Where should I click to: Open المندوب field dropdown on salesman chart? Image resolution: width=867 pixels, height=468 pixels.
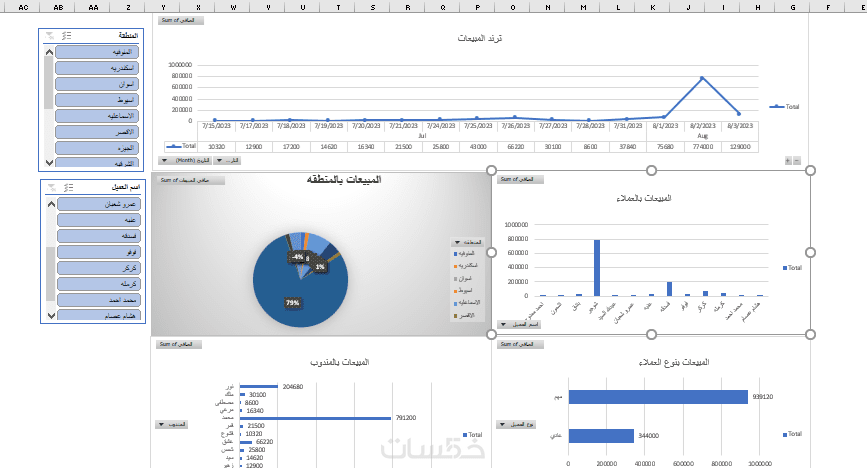point(172,424)
